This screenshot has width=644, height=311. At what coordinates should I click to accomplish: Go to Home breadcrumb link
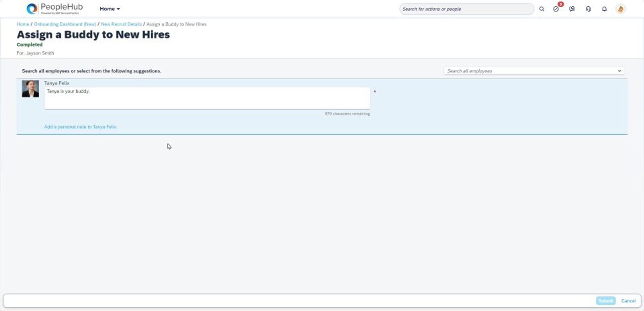23,24
